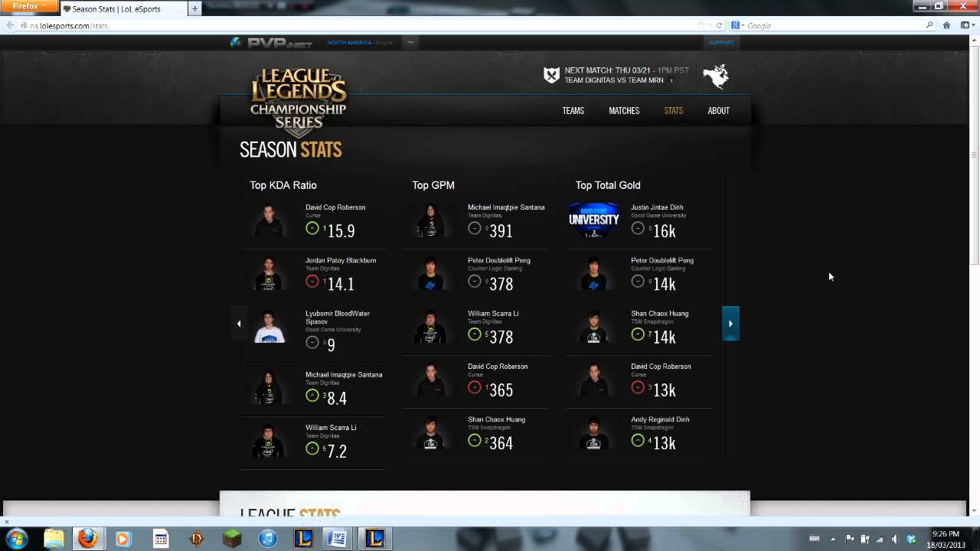Click the 7.2 KDA value
Image resolution: width=980 pixels, height=551 pixels.
click(337, 451)
